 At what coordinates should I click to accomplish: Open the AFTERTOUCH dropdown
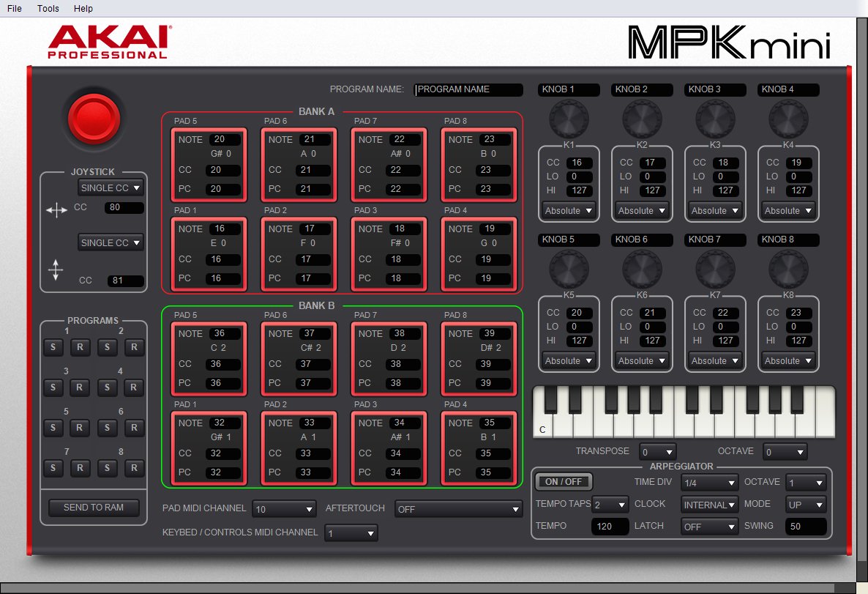[x=459, y=508]
